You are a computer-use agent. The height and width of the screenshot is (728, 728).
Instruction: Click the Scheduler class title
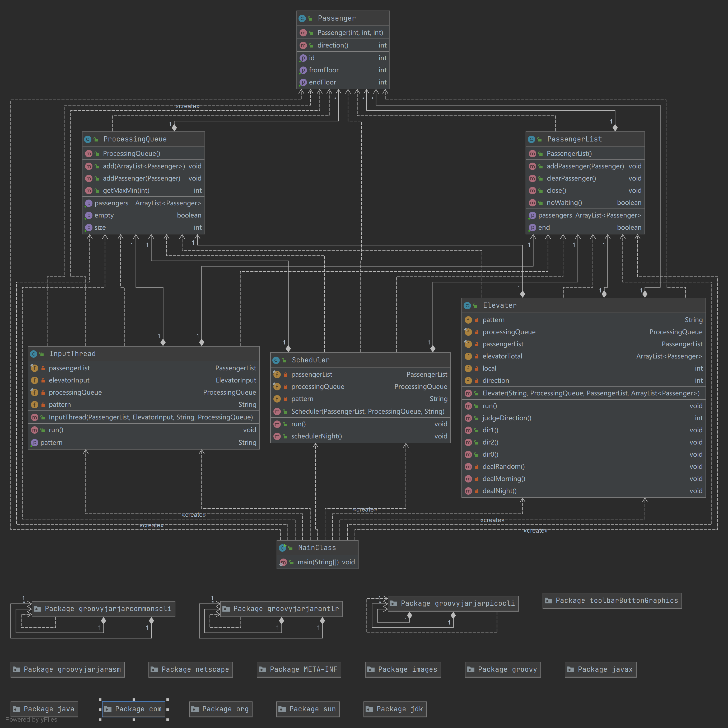(x=311, y=360)
